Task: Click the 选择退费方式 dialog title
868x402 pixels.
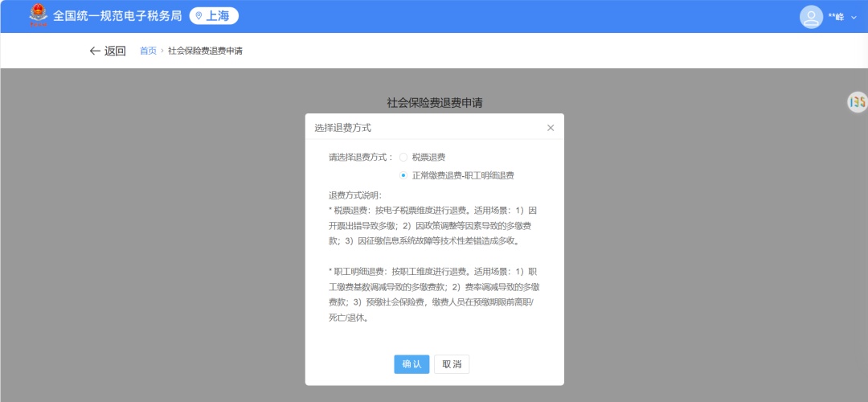Action: pos(342,128)
